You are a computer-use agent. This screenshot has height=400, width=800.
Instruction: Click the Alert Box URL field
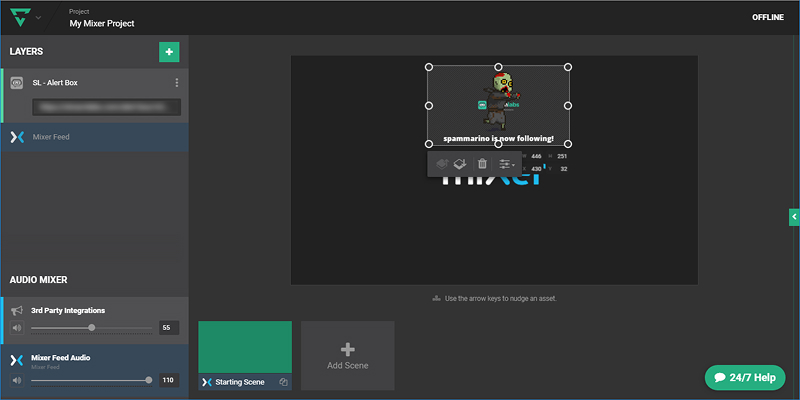click(106, 107)
